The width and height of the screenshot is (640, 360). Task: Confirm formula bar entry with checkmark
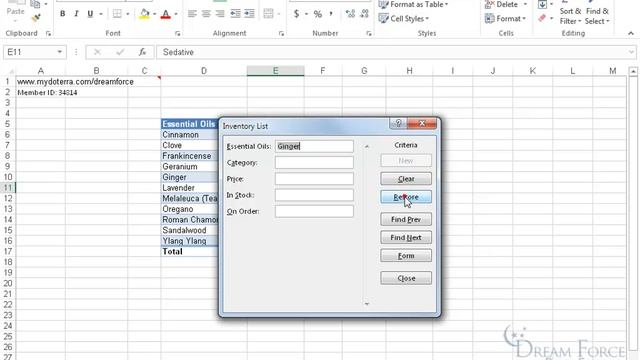[120, 52]
